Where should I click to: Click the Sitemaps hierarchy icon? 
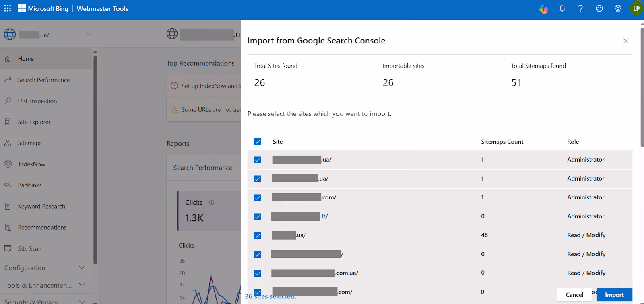[8, 143]
